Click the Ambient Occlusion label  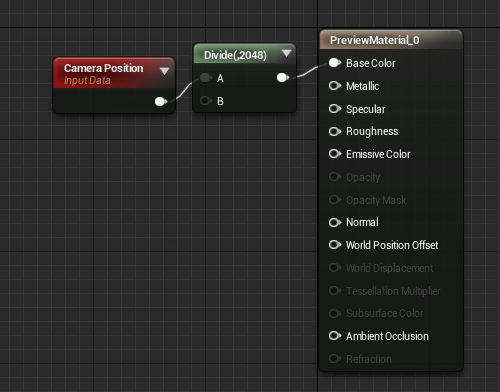click(x=387, y=336)
